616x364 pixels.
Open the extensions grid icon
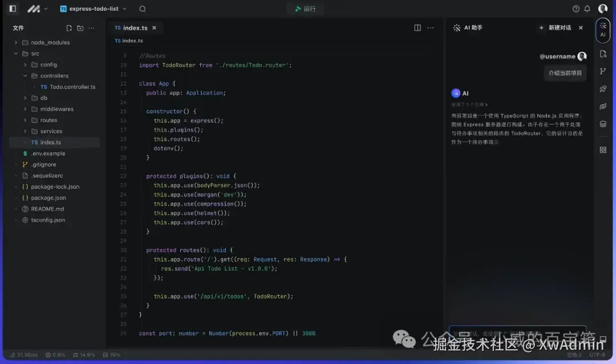(603, 151)
